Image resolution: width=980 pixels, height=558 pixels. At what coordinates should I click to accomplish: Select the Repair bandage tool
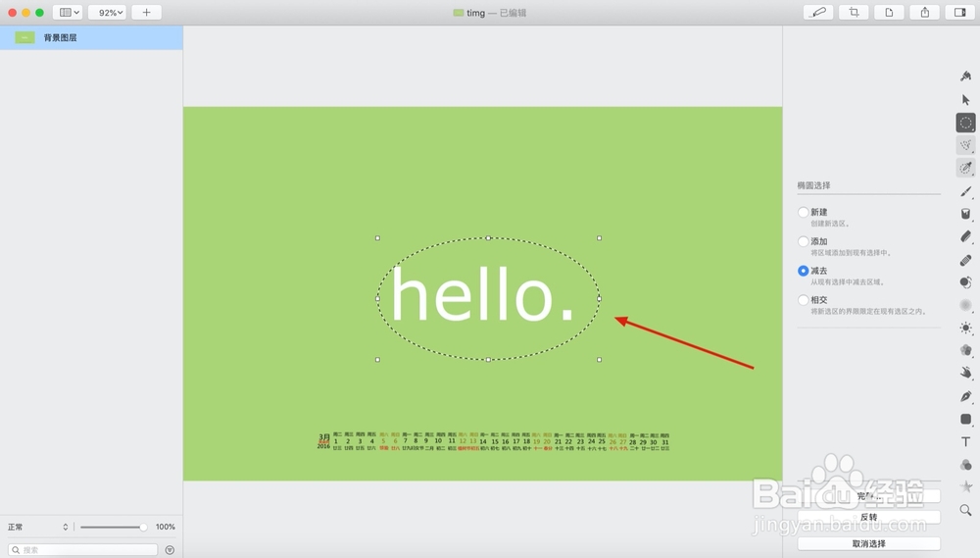click(965, 260)
